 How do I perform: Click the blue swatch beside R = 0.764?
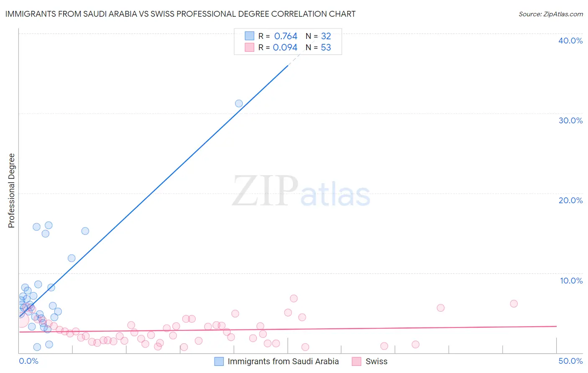[249, 36]
